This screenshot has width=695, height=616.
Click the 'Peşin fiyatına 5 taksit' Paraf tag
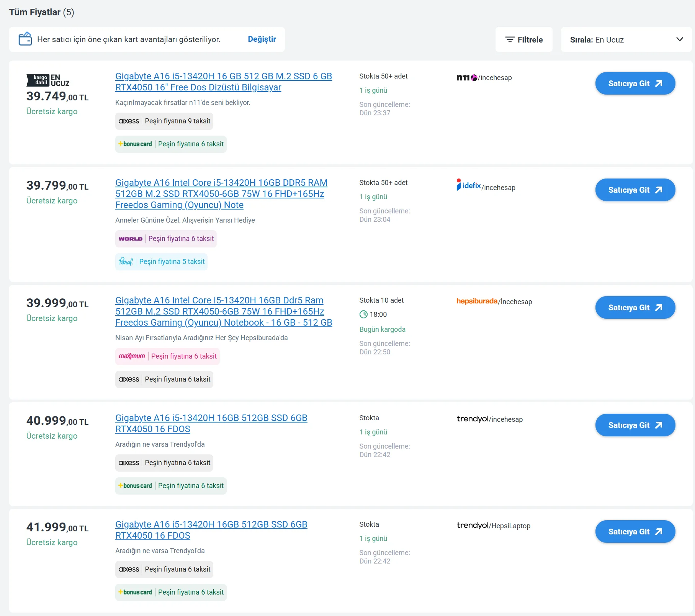pos(161,262)
